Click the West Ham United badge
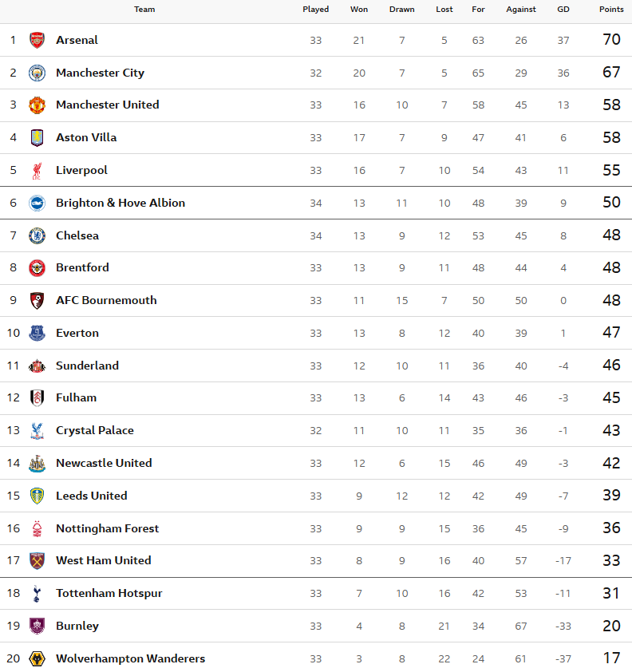The height and width of the screenshot is (672, 632). coord(37,560)
